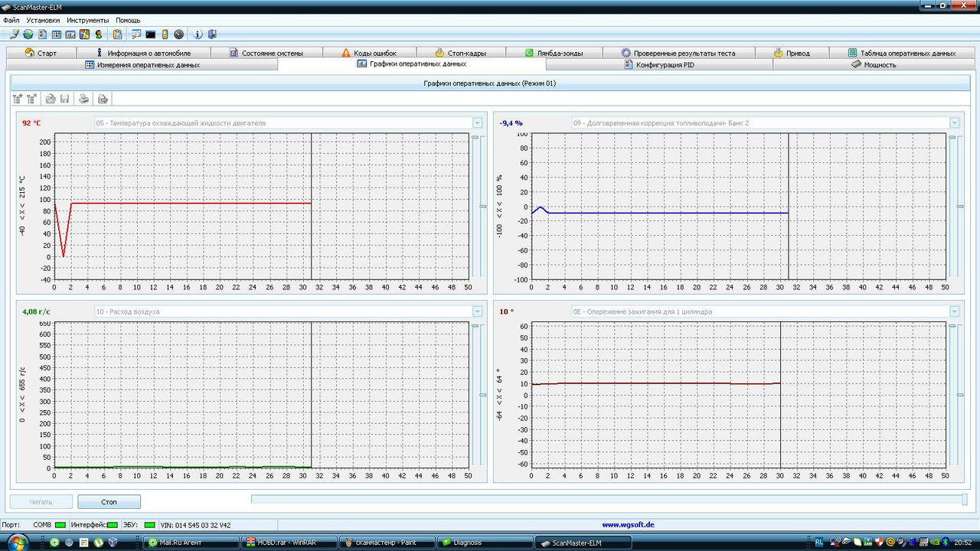Click the Стоп button
This screenshot has width=980, height=551.
pyautogui.click(x=109, y=502)
